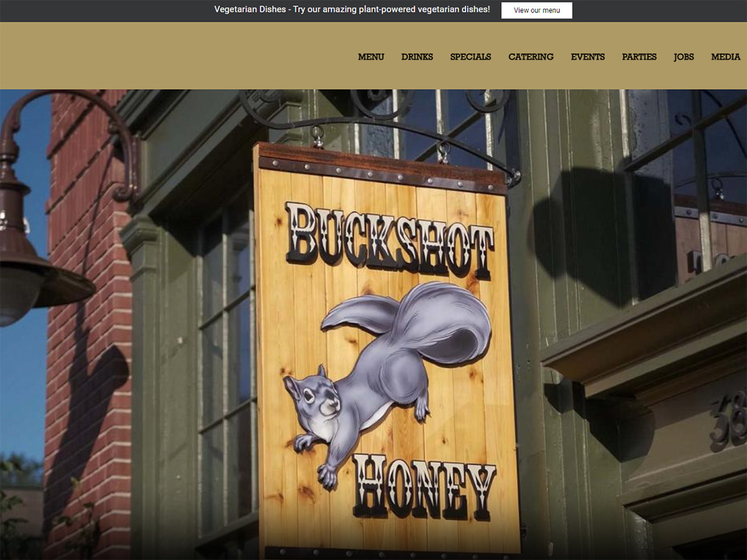Open the MENU navigation link
This screenshot has width=747, height=560.
pyautogui.click(x=371, y=57)
